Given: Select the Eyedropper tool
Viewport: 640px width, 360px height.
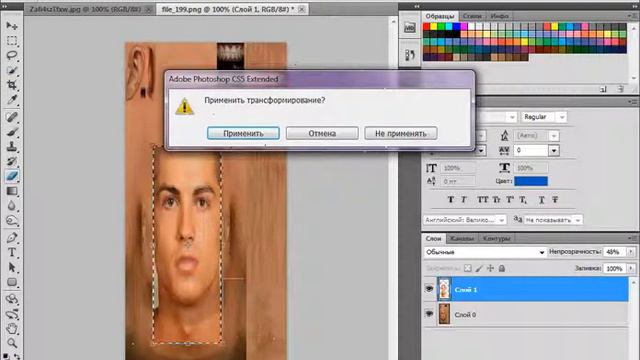Looking at the screenshot, I should 11,100.
